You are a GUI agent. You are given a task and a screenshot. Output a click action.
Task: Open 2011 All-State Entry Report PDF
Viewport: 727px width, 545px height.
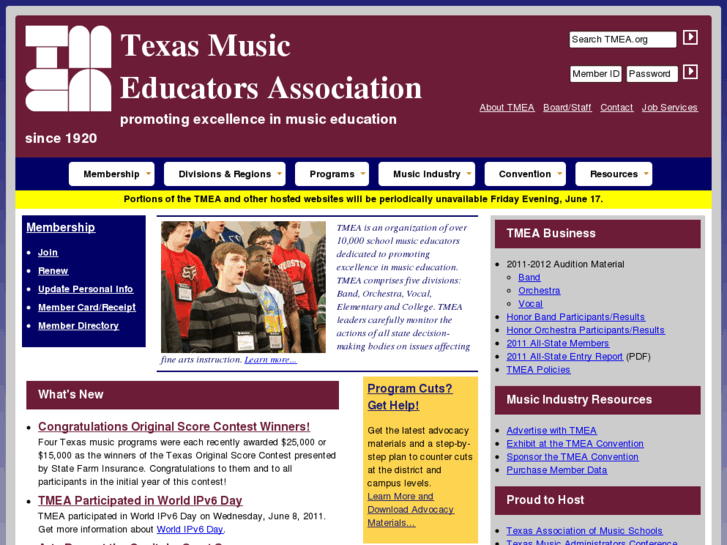click(564, 356)
